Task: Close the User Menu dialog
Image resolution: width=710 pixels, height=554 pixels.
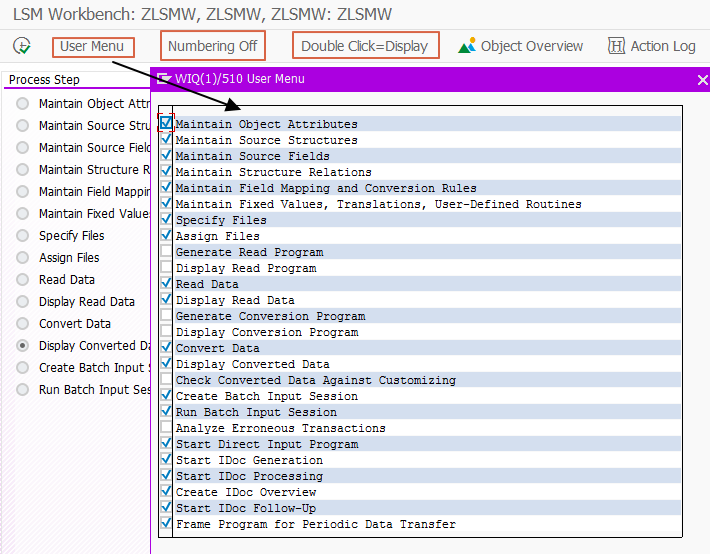Action: tap(702, 80)
